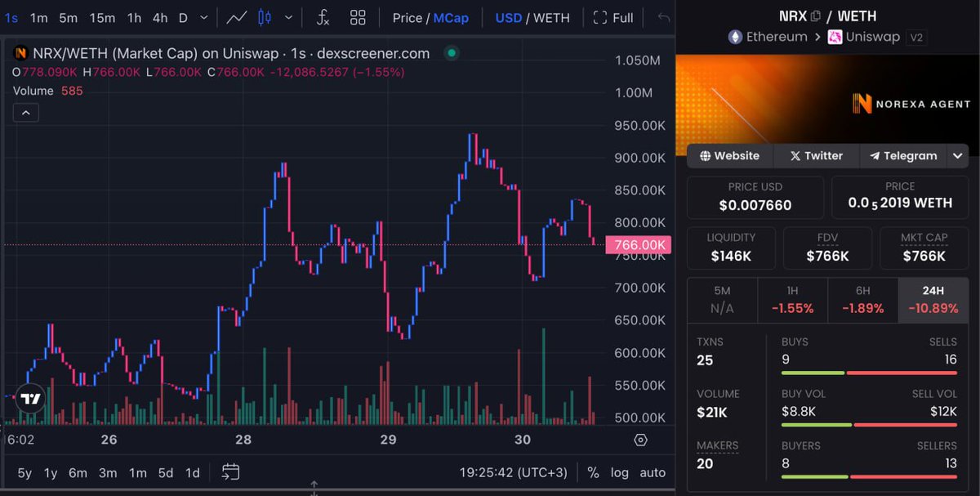This screenshot has width=980, height=496.
Task: Open the fx indicators menu
Action: (323, 17)
